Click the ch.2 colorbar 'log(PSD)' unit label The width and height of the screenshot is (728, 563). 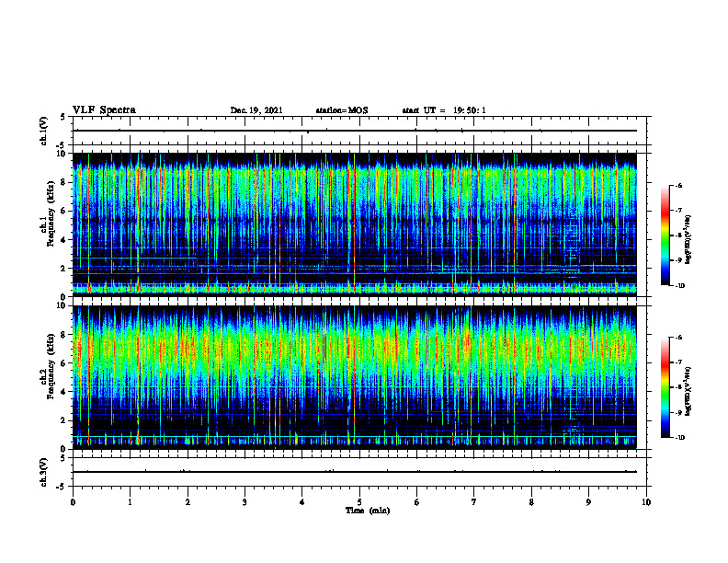coord(688,391)
